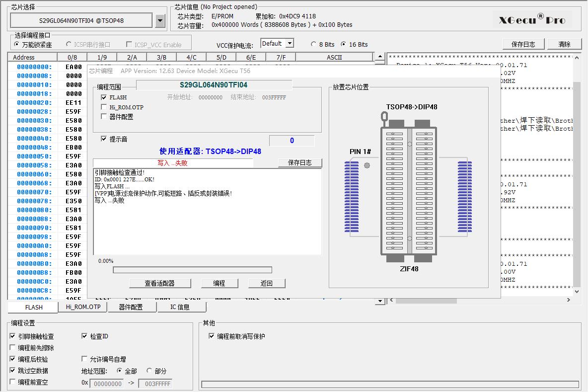This screenshot has width=588, height=392.
Task: Click the left blue TSOP pin strip
Action: 352,197
